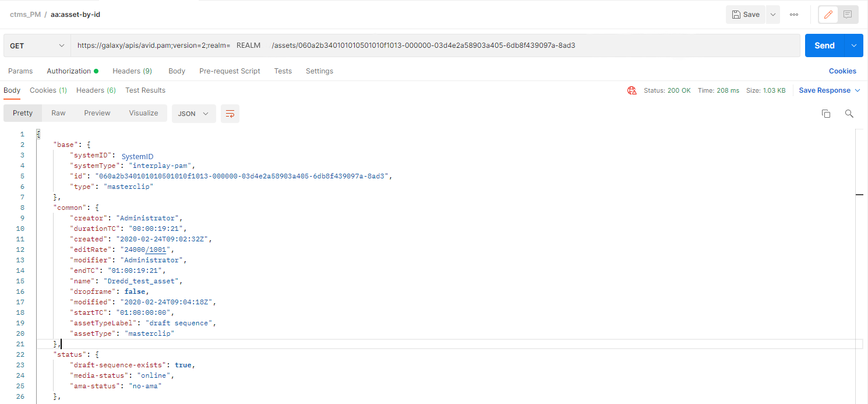The height and width of the screenshot is (404, 868).
Task: Open the Pre-request Script tab
Action: 230,71
